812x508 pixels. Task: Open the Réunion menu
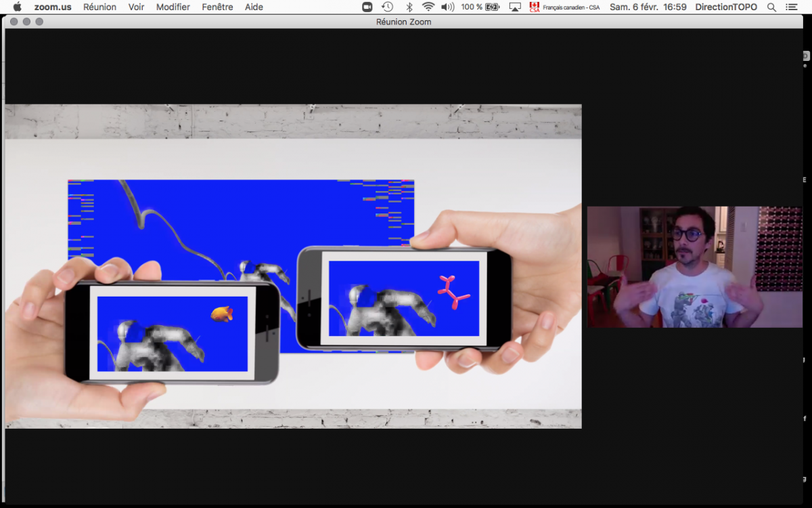point(99,7)
